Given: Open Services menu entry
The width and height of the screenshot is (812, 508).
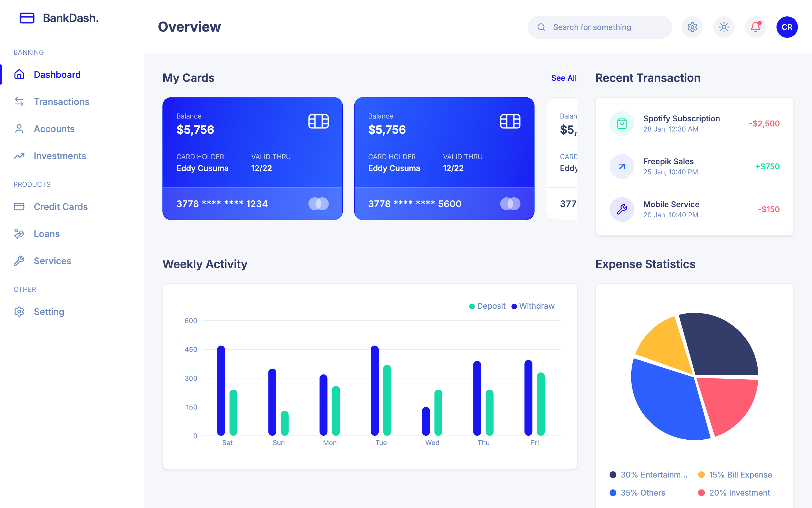Looking at the screenshot, I should click(x=52, y=261).
